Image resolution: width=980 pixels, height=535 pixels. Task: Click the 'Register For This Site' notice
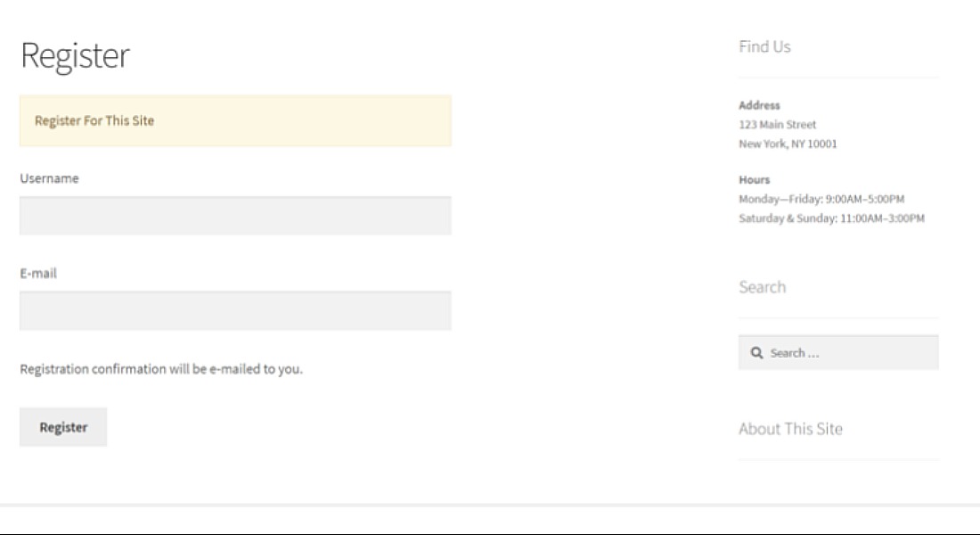pyautogui.click(x=94, y=121)
